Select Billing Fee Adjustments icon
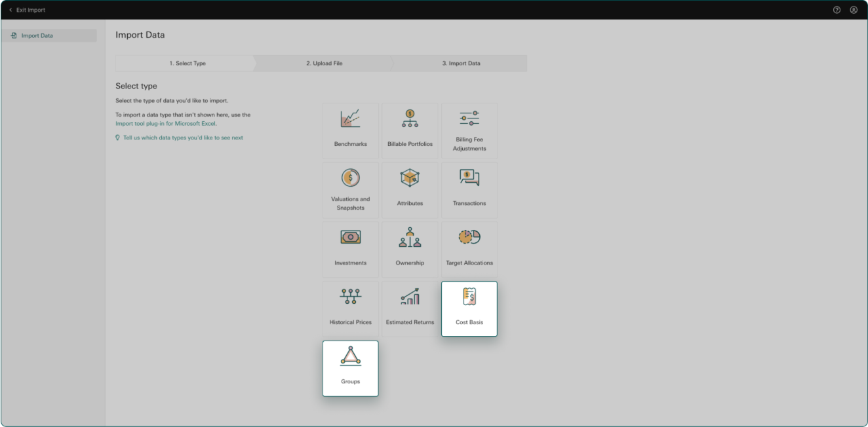868x427 pixels. pos(469,119)
